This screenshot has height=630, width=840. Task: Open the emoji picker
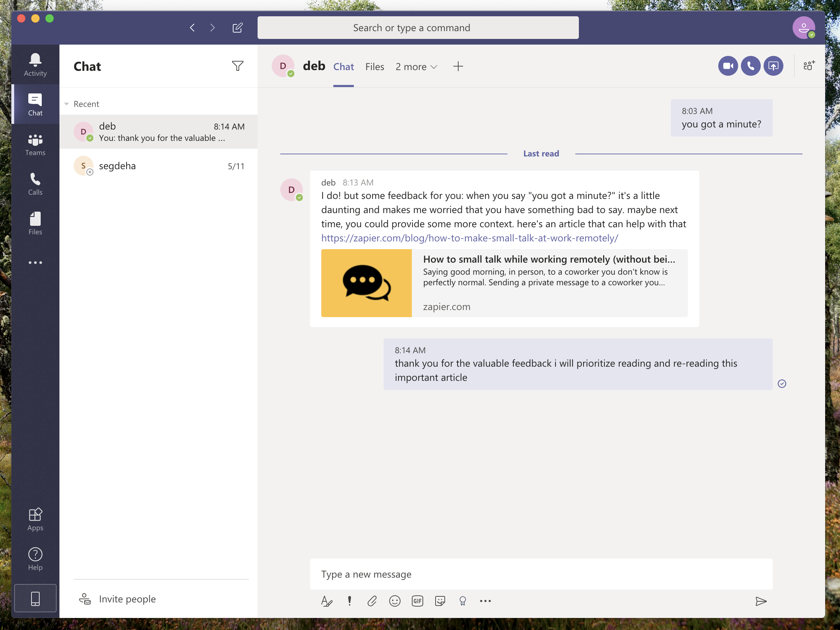[395, 601]
